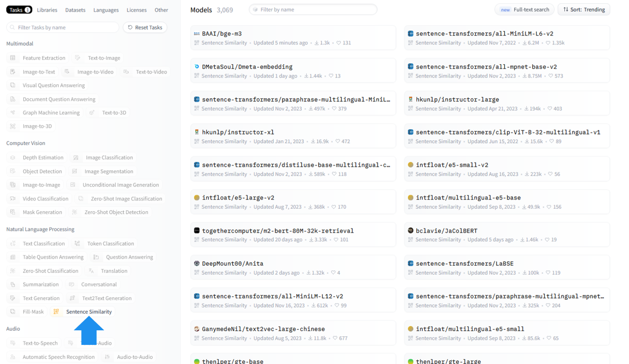
Task: Click the Translation task icon
Action: (x=91, y=271)
